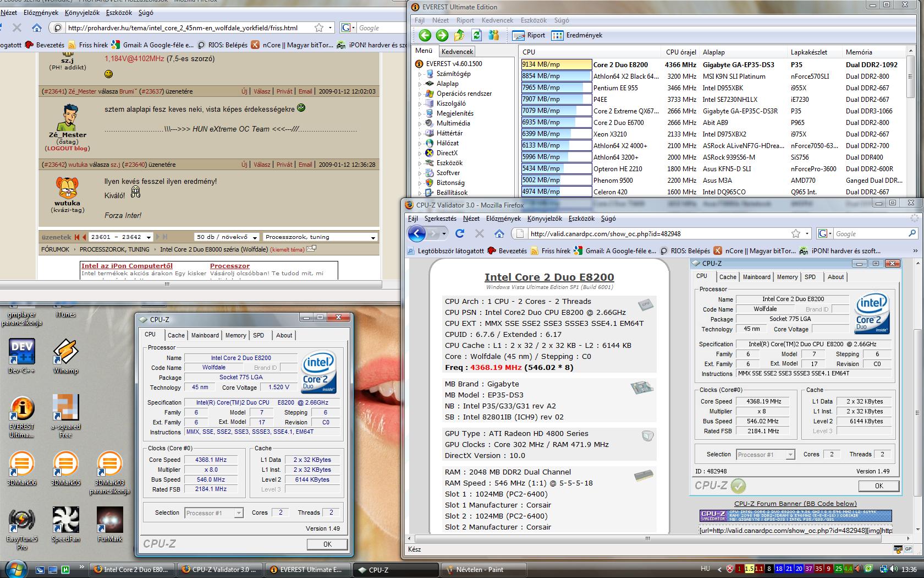Open the 23601 - 23642 message range dropdown
Viewport: 924px width, 578px height.
(121, 237)
